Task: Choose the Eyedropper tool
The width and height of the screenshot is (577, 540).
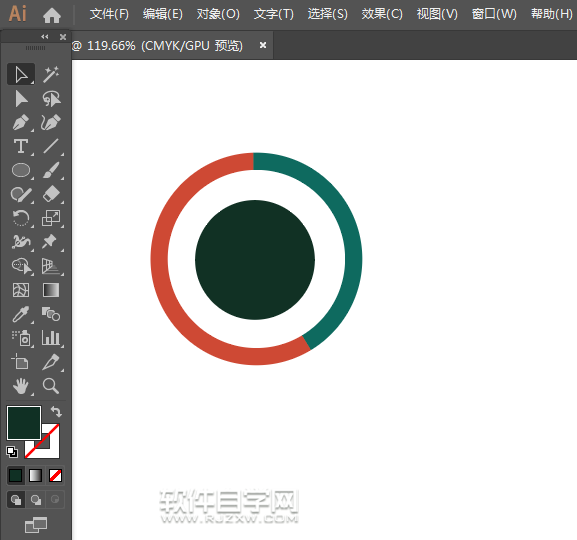Action: (x=21, y=314)
